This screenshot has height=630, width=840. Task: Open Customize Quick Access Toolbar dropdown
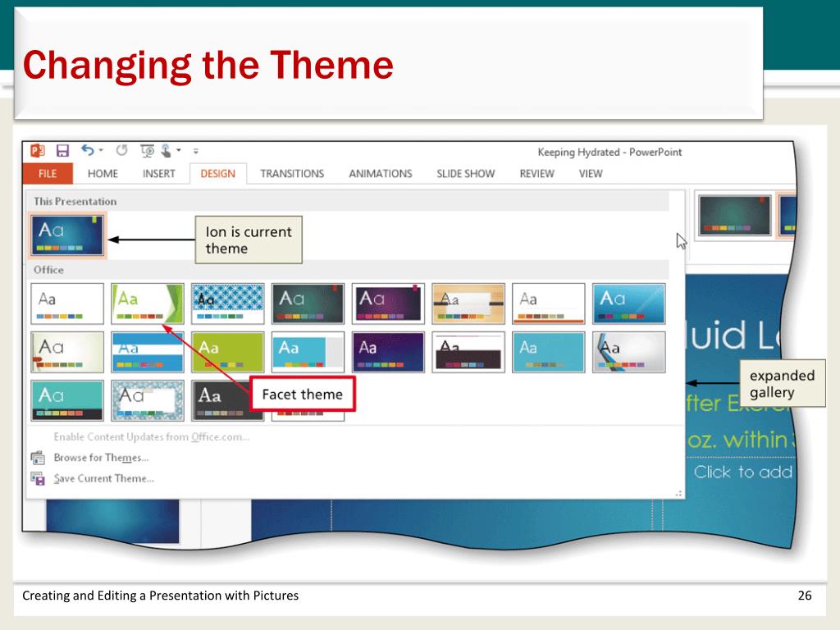coord(196,151)
